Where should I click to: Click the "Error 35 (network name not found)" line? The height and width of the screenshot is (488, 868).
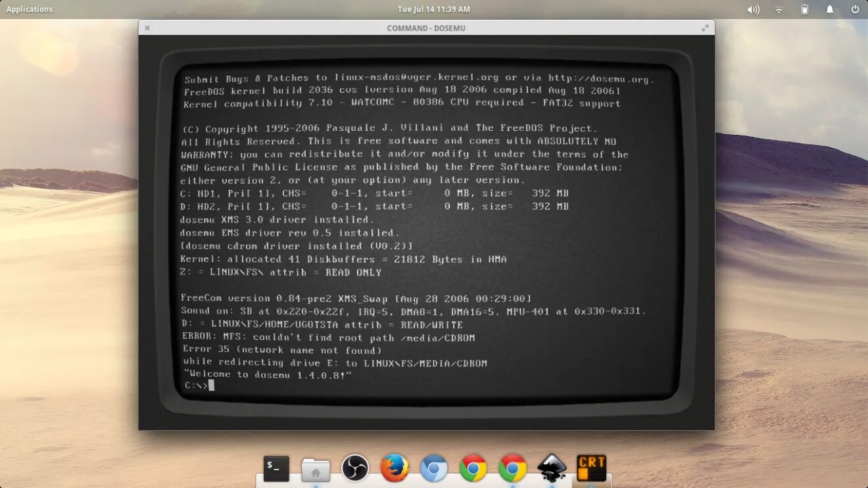coord(282,350)
